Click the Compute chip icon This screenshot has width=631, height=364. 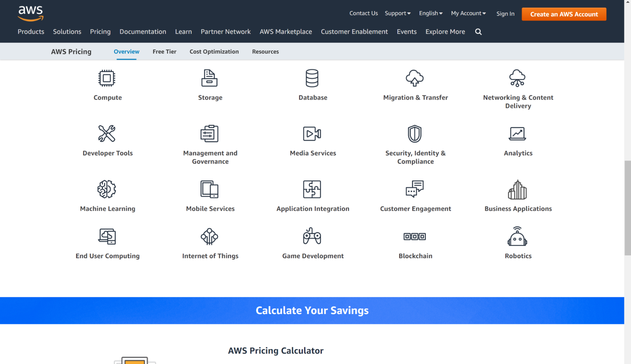pyautogui.click(x=107, y=78)
